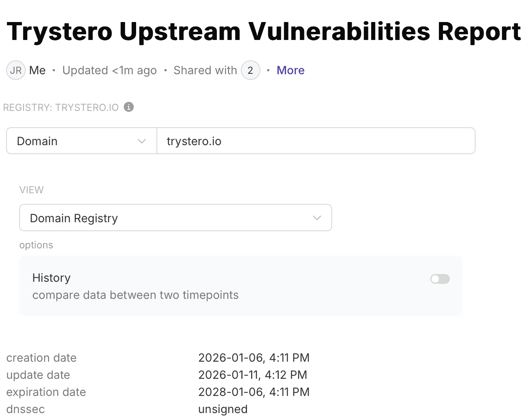Click the report title heading

click(x=264, y=31)
